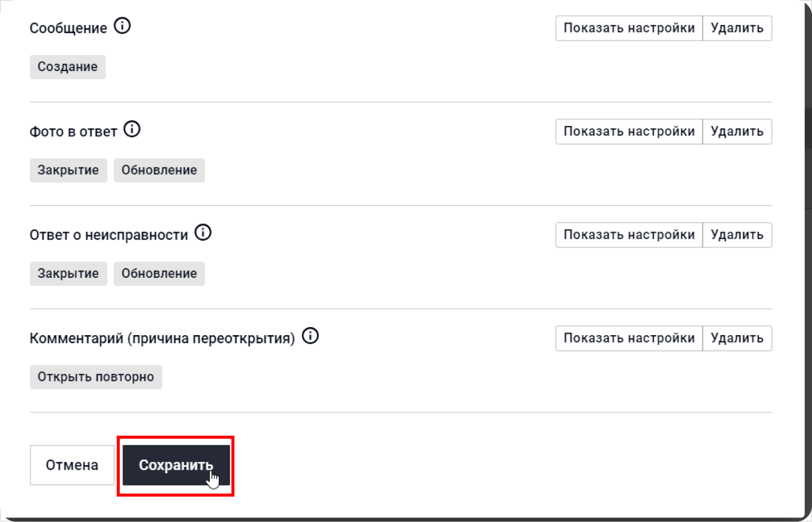The width and height of the screenshot is (812, 522).
Task: Click info icon next to Сообщение
Action: [x=122, y=26]
